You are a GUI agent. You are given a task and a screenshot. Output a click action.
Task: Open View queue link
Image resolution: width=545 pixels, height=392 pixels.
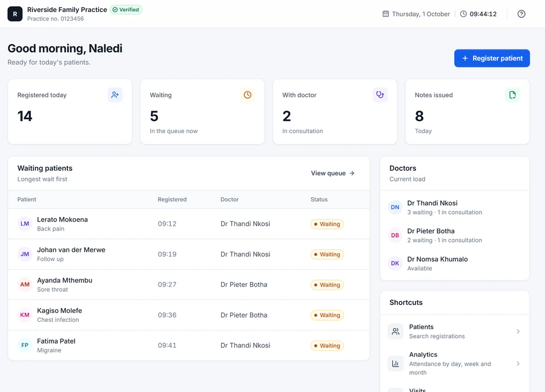tap(332, 173)
